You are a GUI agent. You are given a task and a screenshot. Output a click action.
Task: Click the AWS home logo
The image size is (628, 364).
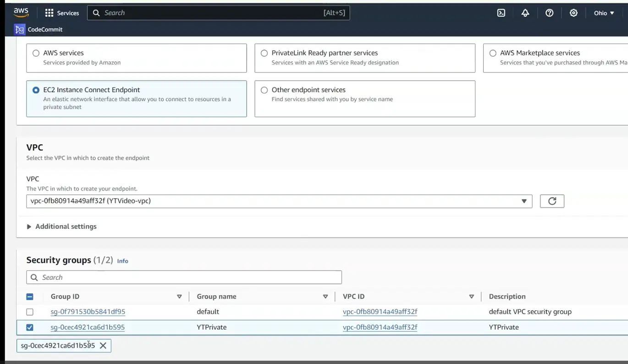(x=21, y=12)
